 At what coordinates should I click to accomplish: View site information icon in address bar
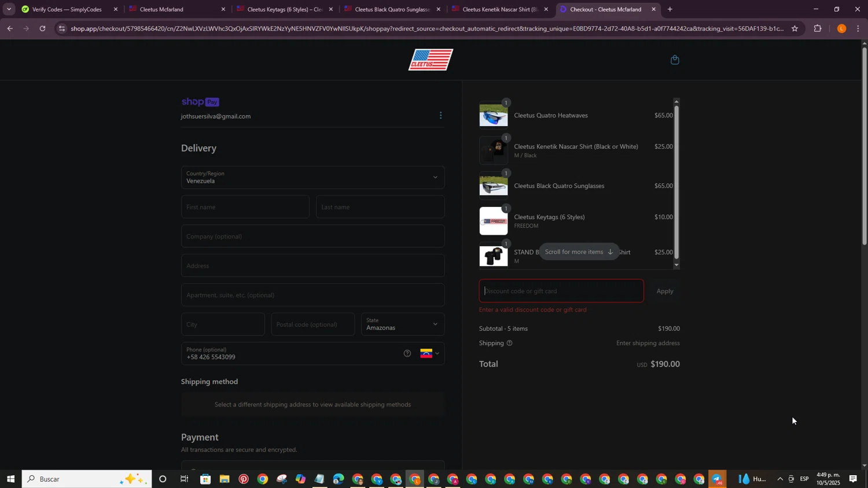62,28
